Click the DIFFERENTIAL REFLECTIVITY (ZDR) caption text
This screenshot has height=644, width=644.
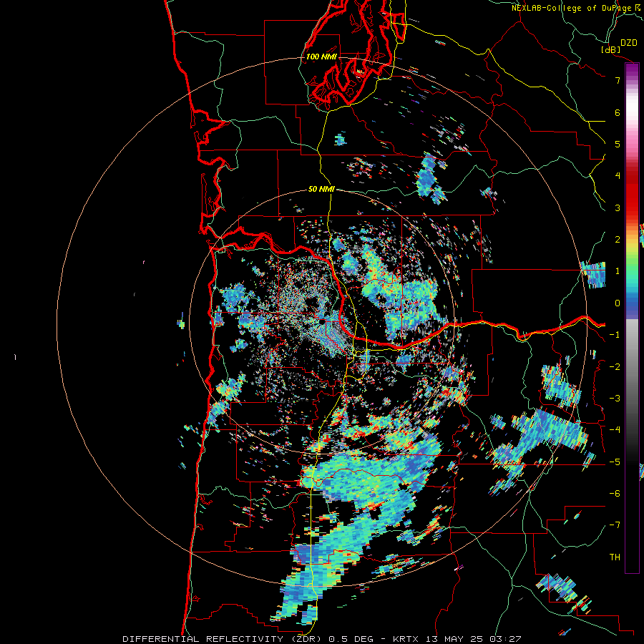[x=223, y=639]
